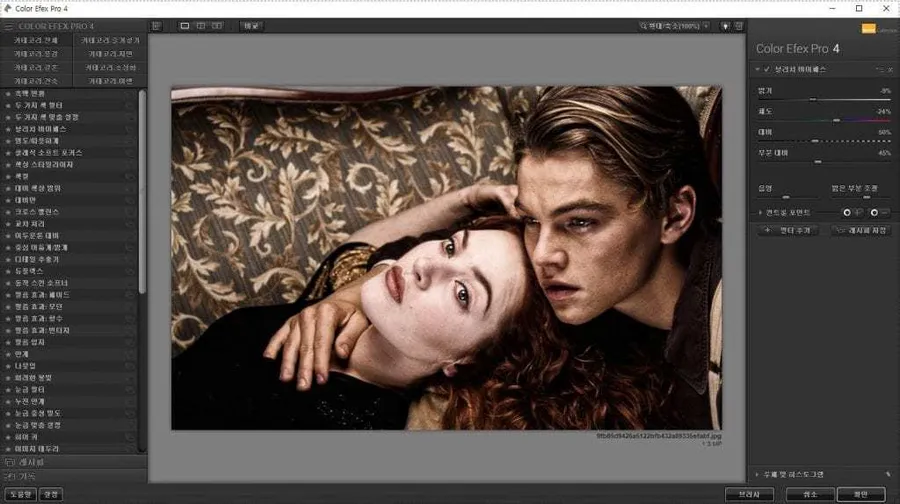Toggle the left filter panel visibility icon
This screenshot has height=504, width=900.
pyautogui.click(x=156, y=26)
